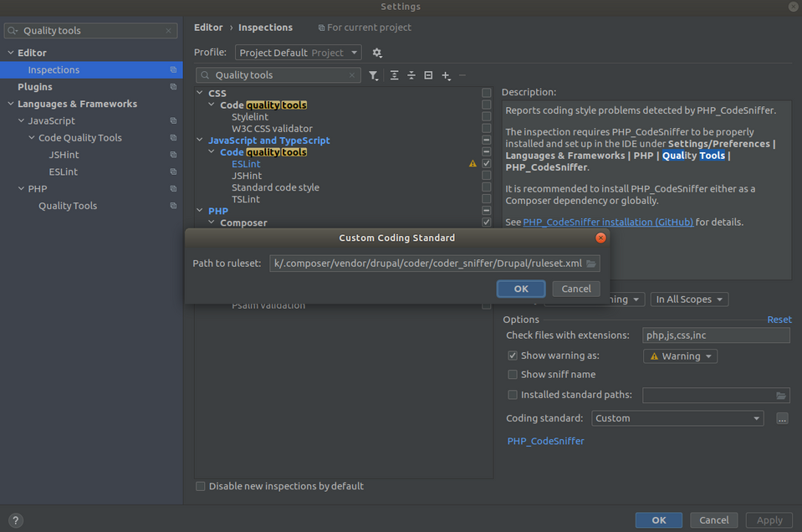This screenshot has width=802, height=532.
Task: Collapse the PHP tree node
Action: click(199, 211)
